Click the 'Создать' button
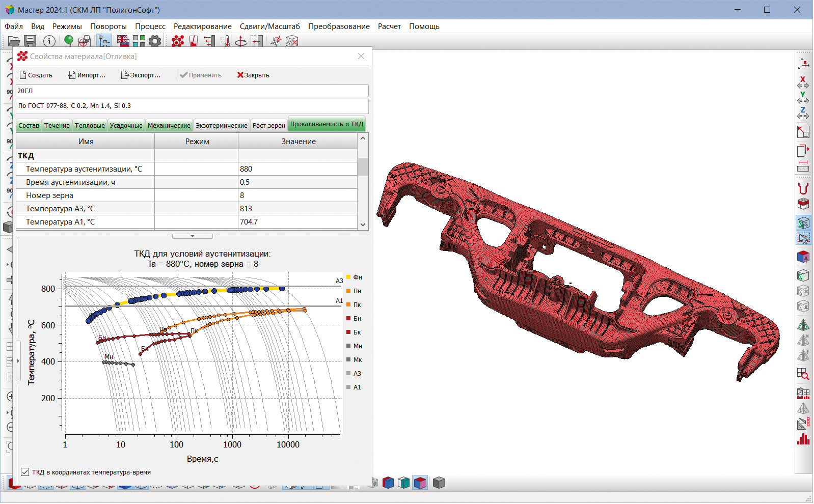The height and width of the screenshot is (504, 814). tap(36, 75)
